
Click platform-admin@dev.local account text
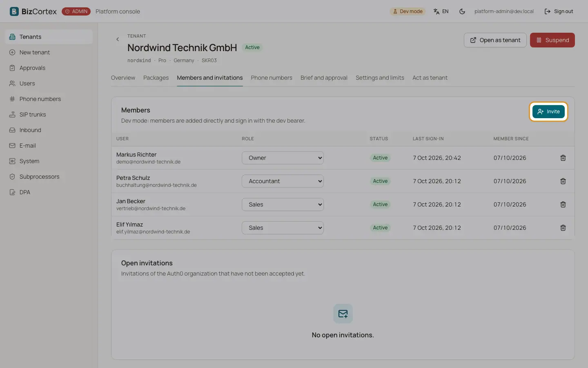click(x=504, y=11)
